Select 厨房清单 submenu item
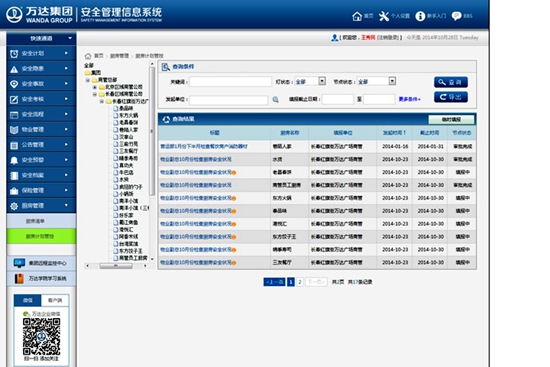The width and height of the screenshot is (550, 367). tap(41, 221)
